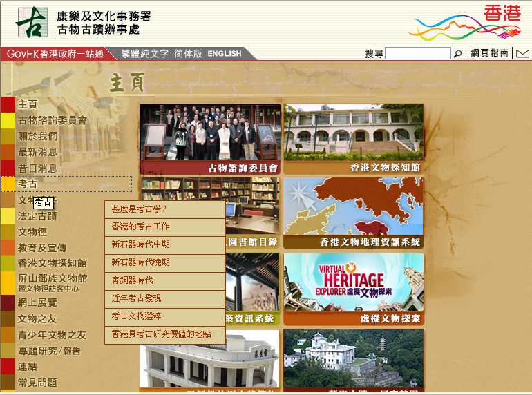The height and width of the screenshot is (395, 532).
Task: Open 香港文物地理資訊系統 map tile
Action: (x=353, y=213)
